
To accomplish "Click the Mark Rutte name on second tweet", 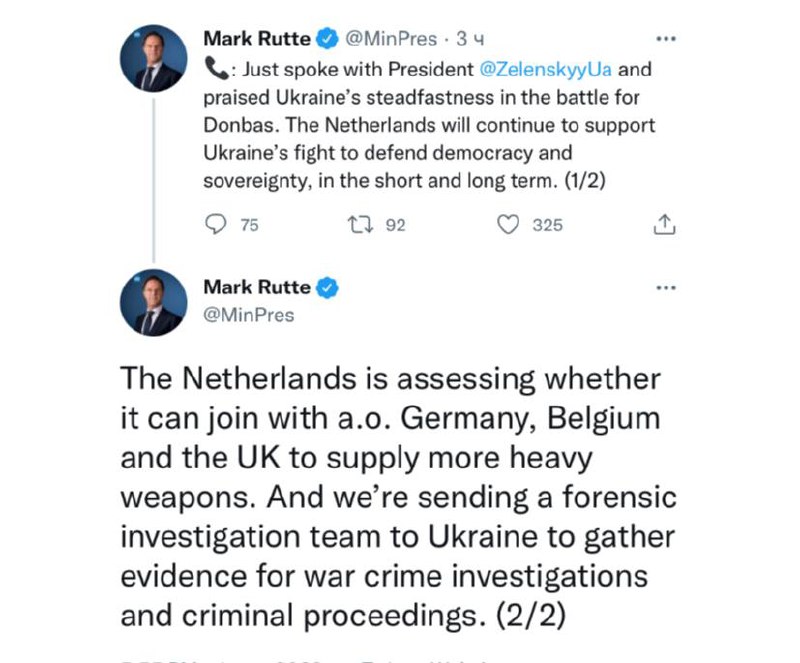I will click(257, 288).
